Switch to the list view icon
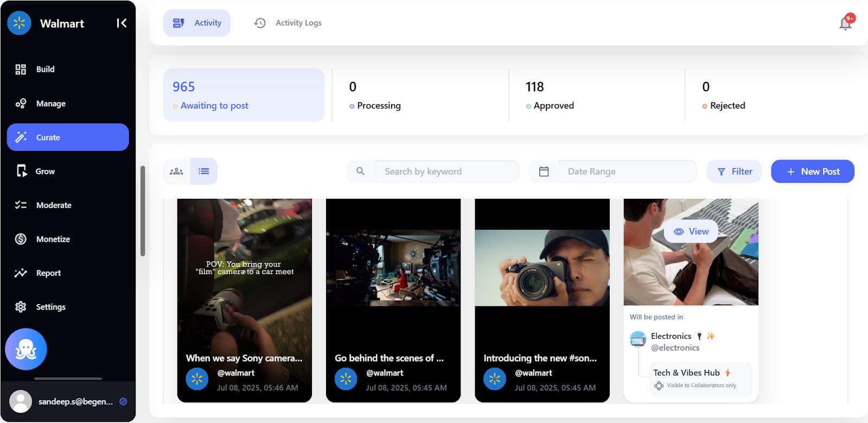The image size is (868, 423). [204, 172]
